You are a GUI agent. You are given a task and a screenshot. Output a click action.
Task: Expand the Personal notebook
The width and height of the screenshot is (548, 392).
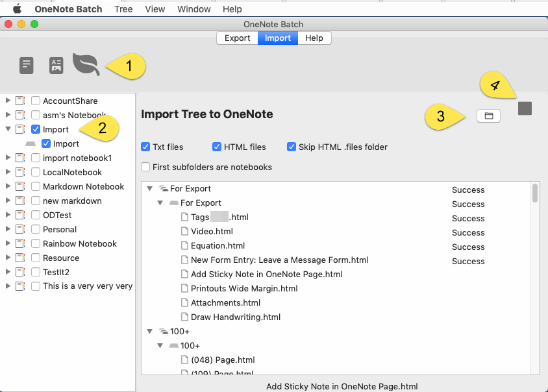point(8,229)
